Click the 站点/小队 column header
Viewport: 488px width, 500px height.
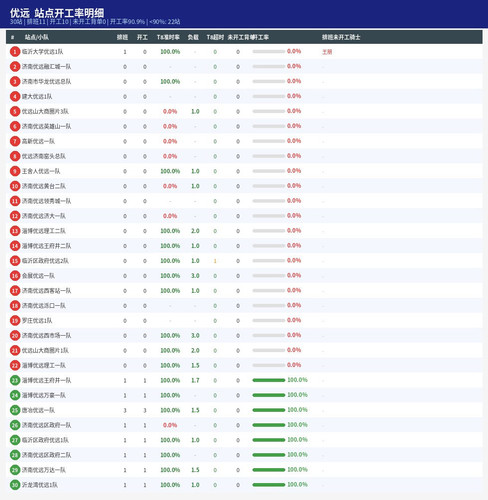(x=37, y=37)
